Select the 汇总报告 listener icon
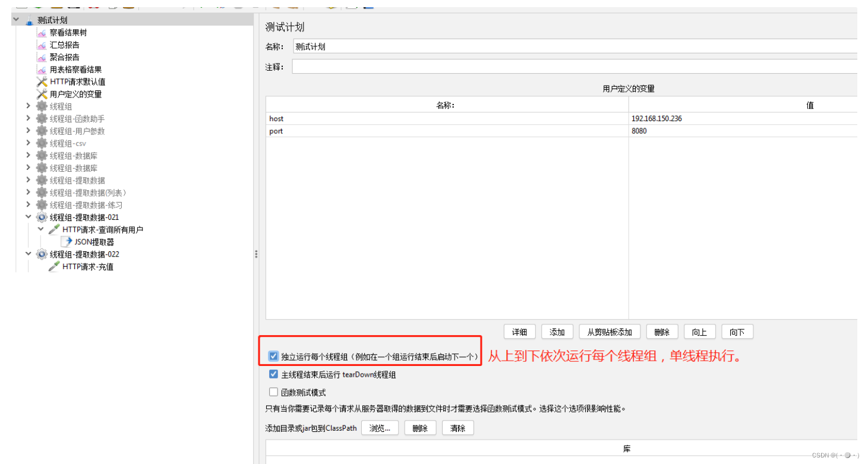Screen dimensions: 868x464 42,45
